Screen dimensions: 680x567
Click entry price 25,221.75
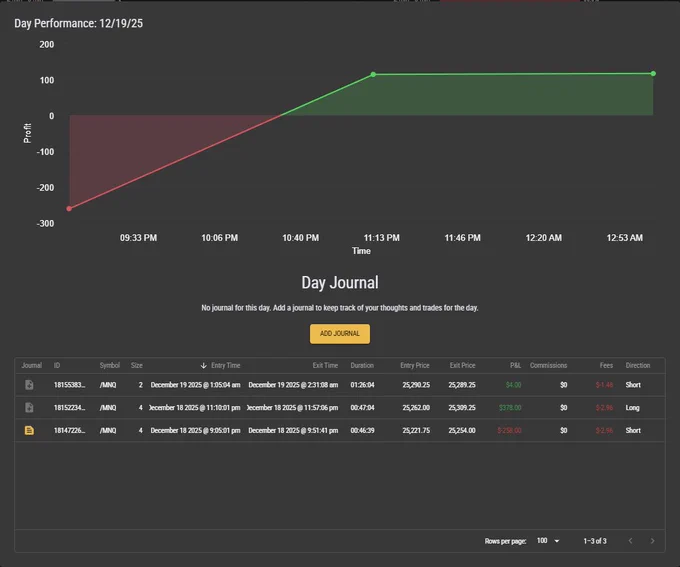coord(416,430)
